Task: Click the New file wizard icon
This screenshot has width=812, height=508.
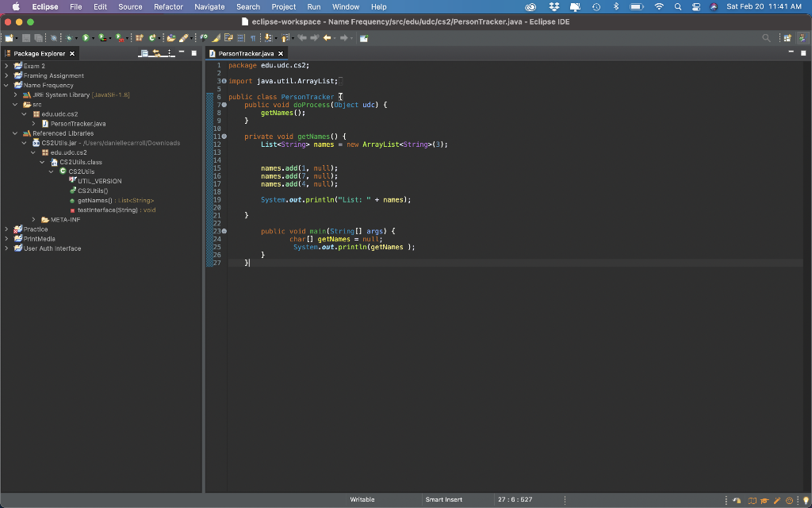Action: [9, 38]
